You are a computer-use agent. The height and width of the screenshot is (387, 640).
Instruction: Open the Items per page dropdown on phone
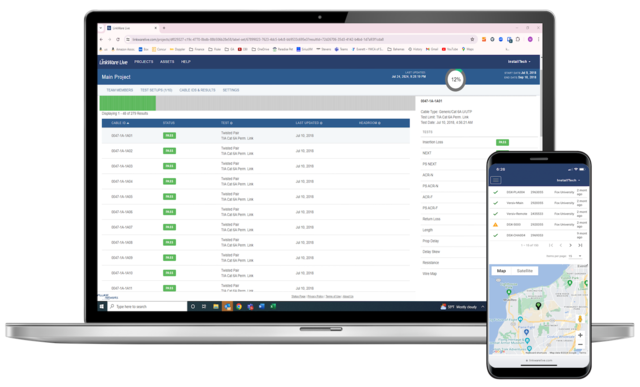coord(575,256)
